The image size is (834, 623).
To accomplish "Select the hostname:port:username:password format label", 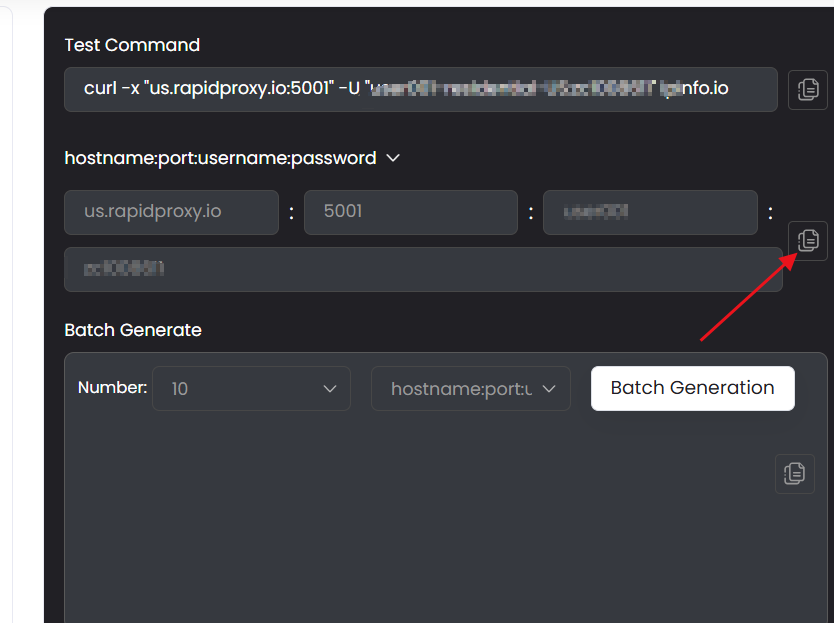I will tap(220, 158).
